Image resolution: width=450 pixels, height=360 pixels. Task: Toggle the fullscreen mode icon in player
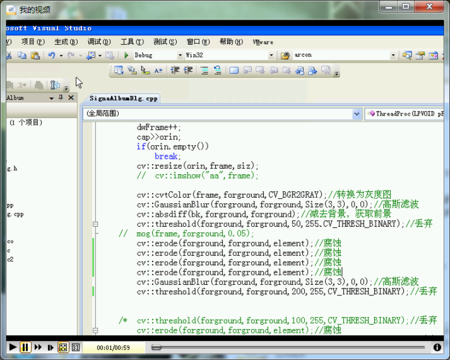pos(63,347)
